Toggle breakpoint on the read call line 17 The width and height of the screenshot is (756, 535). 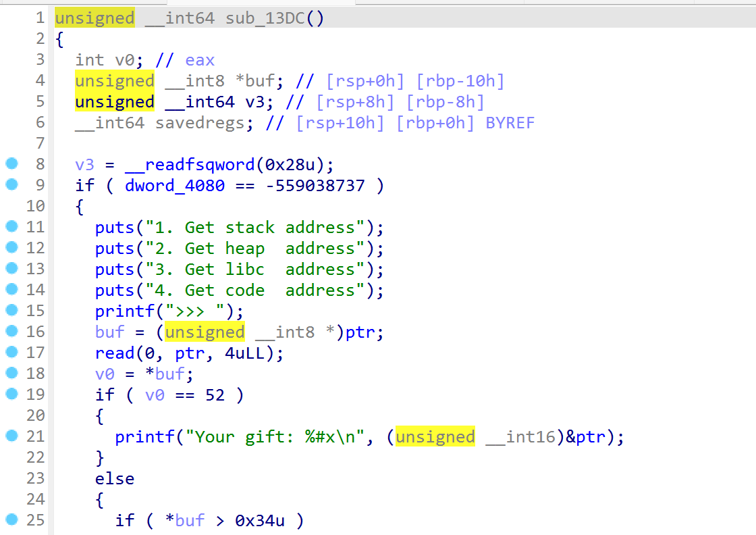point(11,352)
